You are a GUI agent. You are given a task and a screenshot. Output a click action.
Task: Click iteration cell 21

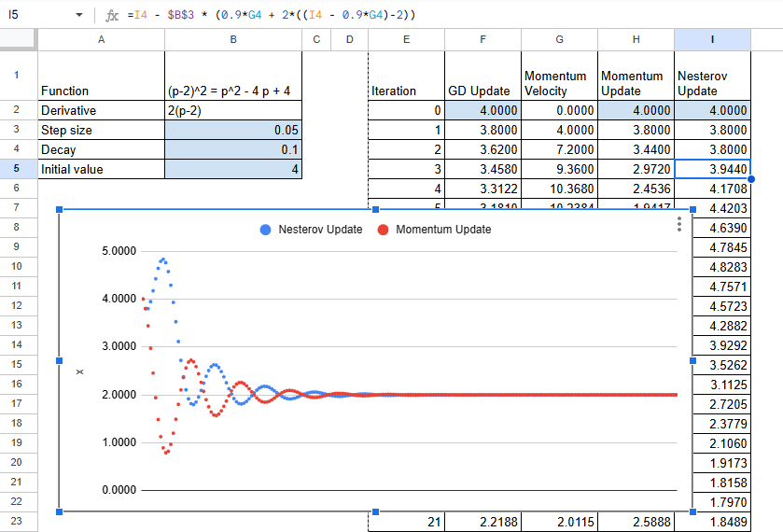click(x=407, y=522)
